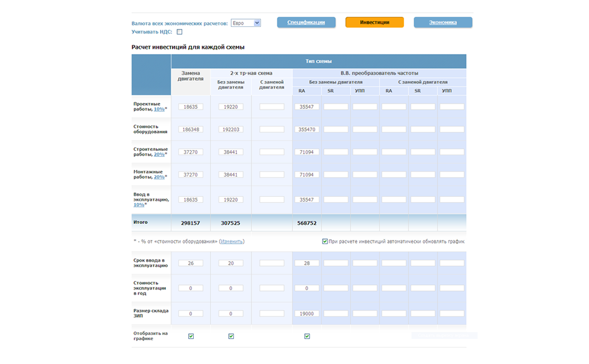This screenshot has width=589, height=364.
Task: Click the Проектные работы field with 19220
Action: coord(231,107)
